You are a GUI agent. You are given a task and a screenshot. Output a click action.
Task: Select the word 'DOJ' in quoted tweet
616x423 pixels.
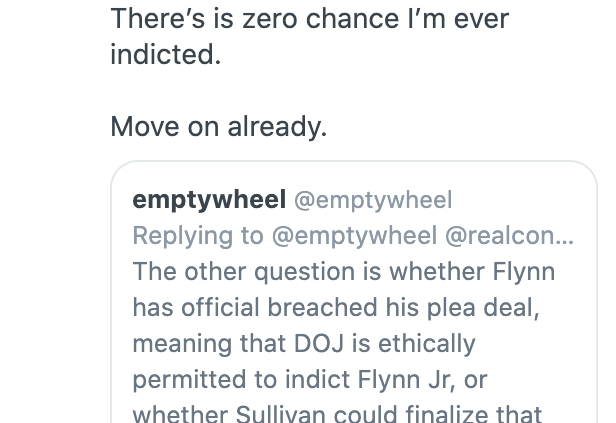click(319, 343)
